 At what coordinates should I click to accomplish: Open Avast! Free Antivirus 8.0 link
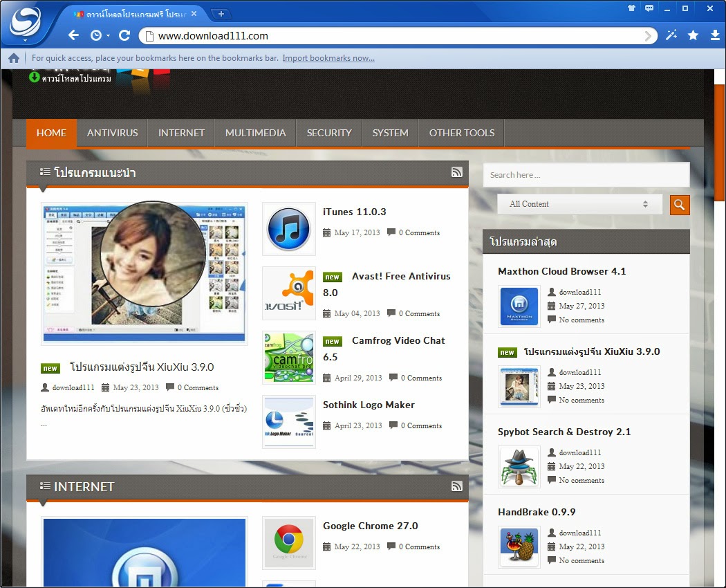tap(387, 284)
